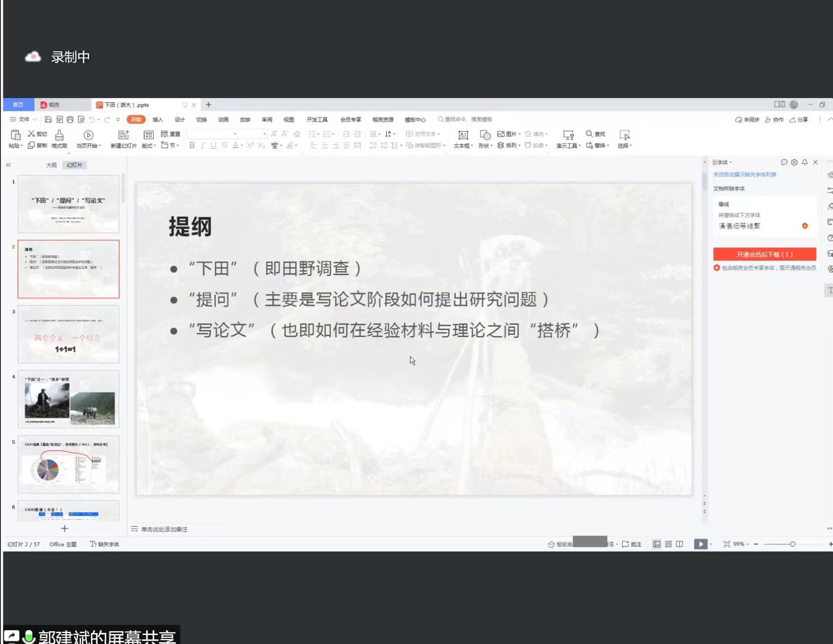Viewport: 833px width, 644px height.
Task: Switch slide panel to Outline (大纲) view
Action: click(x=51, y=165)
